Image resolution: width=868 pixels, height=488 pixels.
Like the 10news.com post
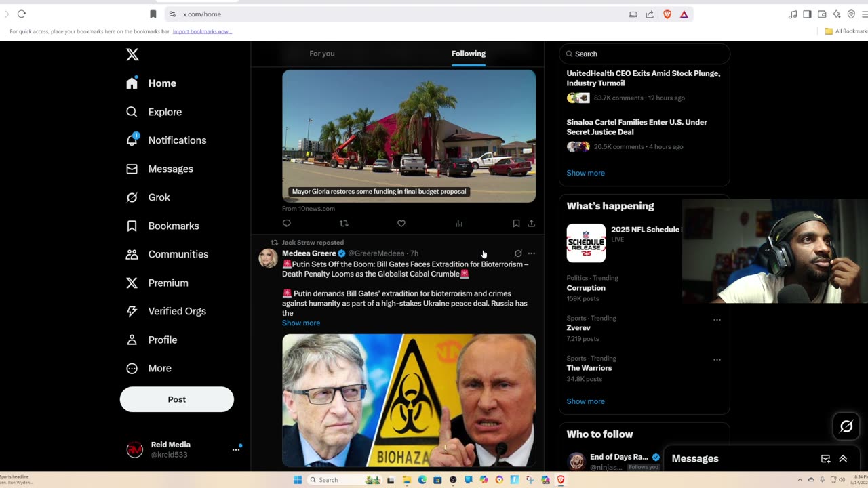401,223
